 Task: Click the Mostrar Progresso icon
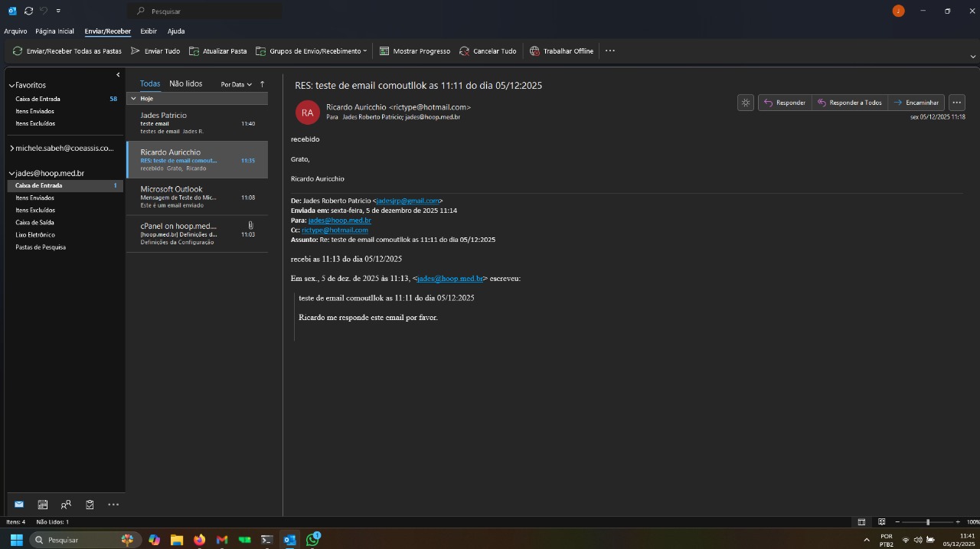[x=384, y=51]
